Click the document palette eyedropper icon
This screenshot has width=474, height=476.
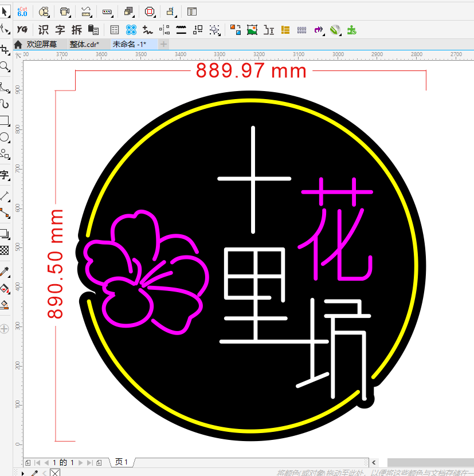tap(34, 473)
